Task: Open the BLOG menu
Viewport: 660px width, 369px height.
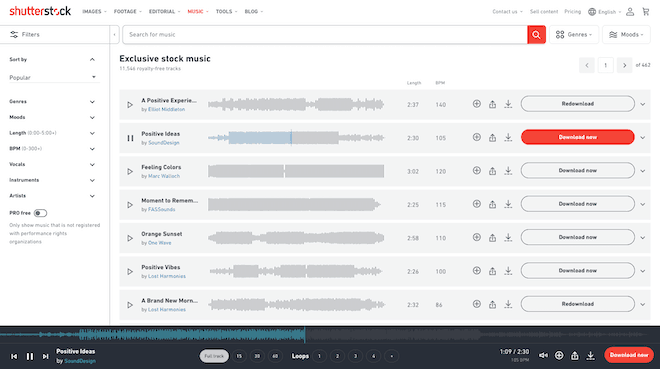Action: [x=253, y=12]
